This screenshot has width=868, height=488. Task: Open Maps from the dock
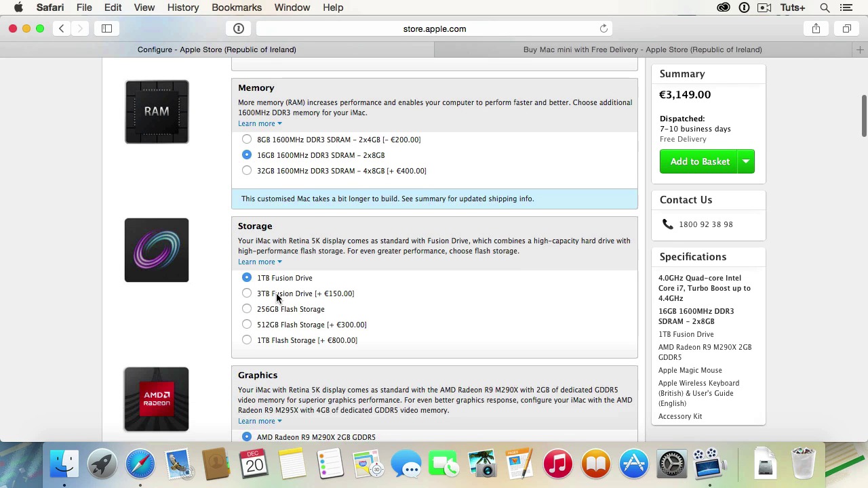368,464
